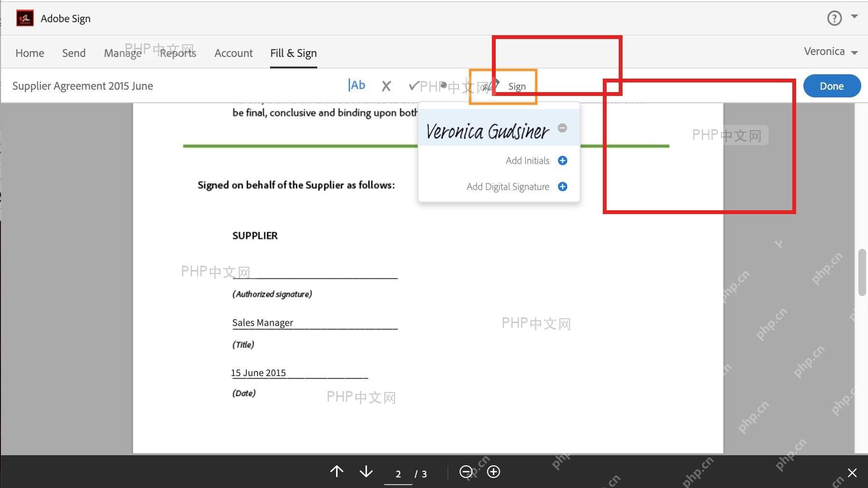Image resolution: width=868 pixels, height=488 pixels.
Task: Remove the saved signature with minus icon
Action: 562,128
